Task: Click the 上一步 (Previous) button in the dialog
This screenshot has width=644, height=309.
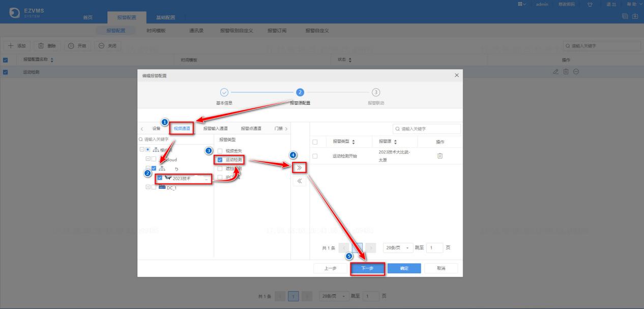Action: (330, 268)
